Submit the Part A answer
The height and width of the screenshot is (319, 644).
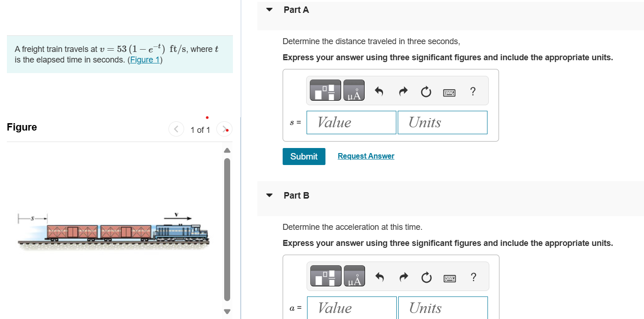click(x=303, y=156)
